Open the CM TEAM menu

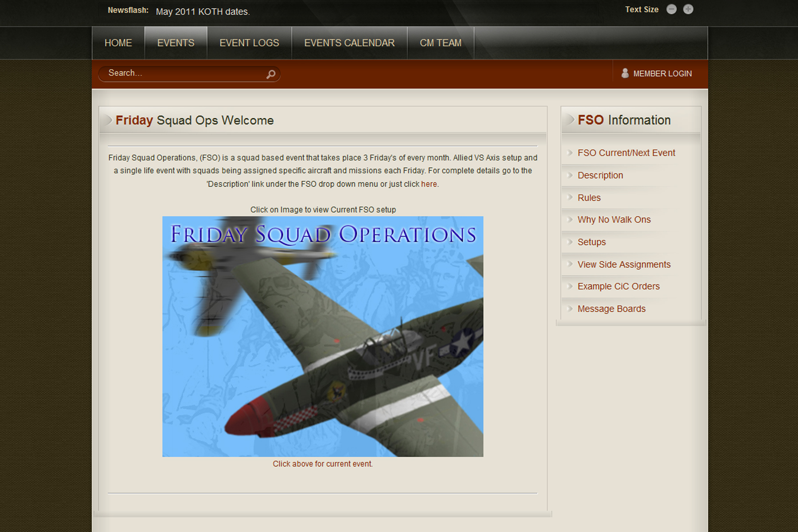[441, 43]
